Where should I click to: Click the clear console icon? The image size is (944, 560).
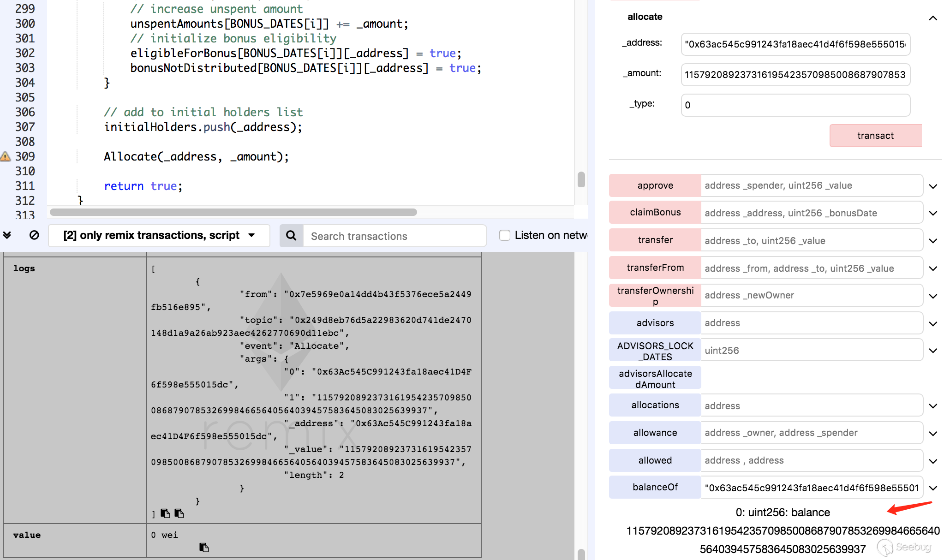coord(34,235)
